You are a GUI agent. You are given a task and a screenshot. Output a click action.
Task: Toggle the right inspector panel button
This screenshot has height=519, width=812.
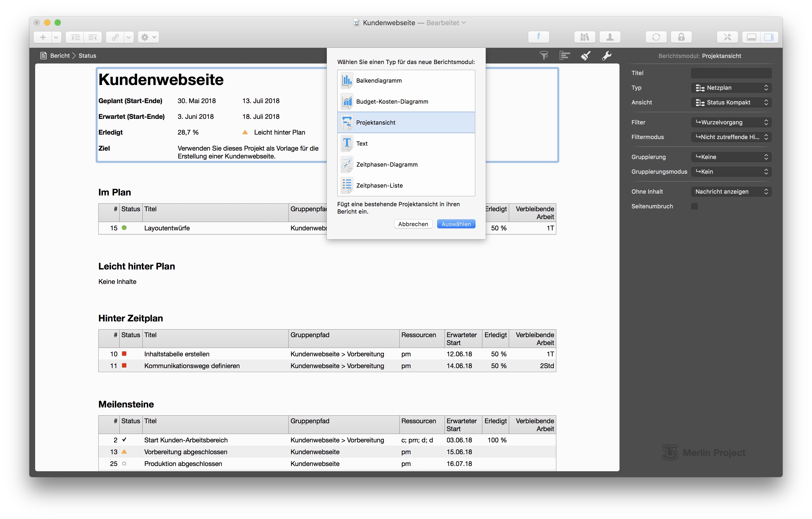(x=769, y=37)
